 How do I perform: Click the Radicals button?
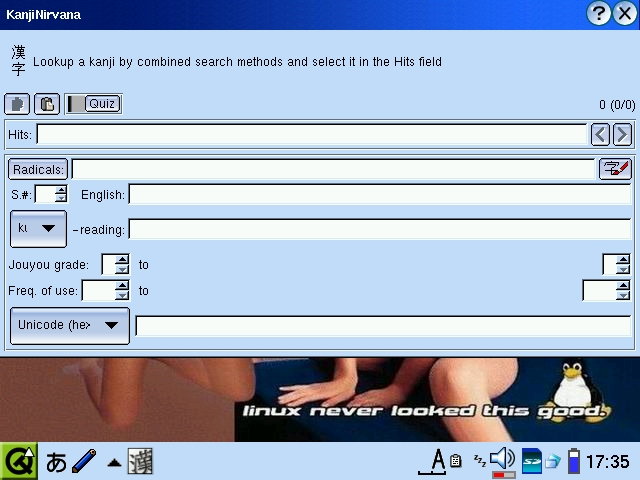point(38,169)
